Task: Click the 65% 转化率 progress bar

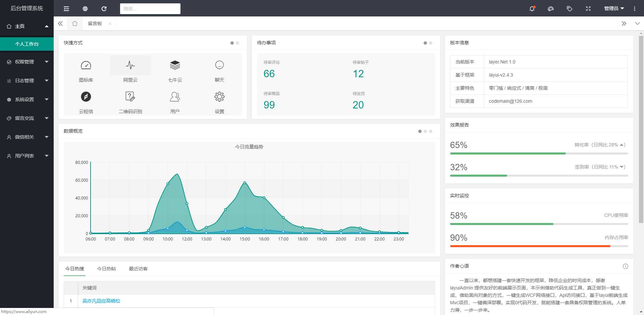Action: point(539,153)
